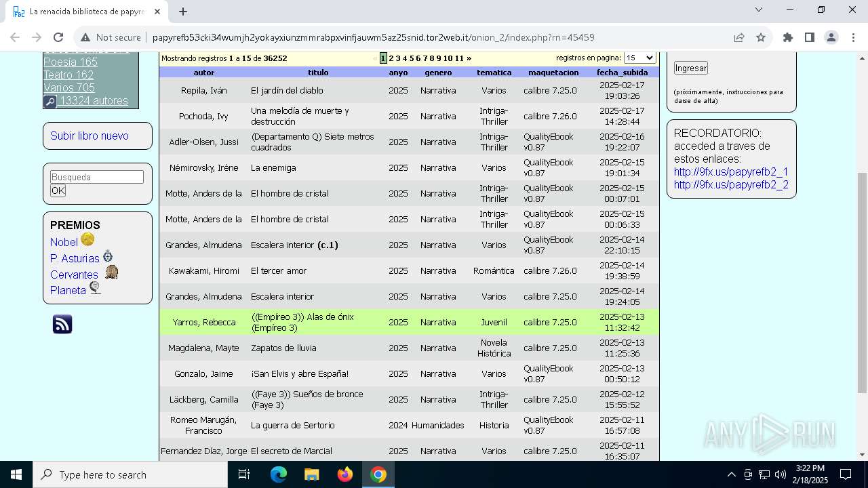Click the P. Asturias award icon

point(108,256)
